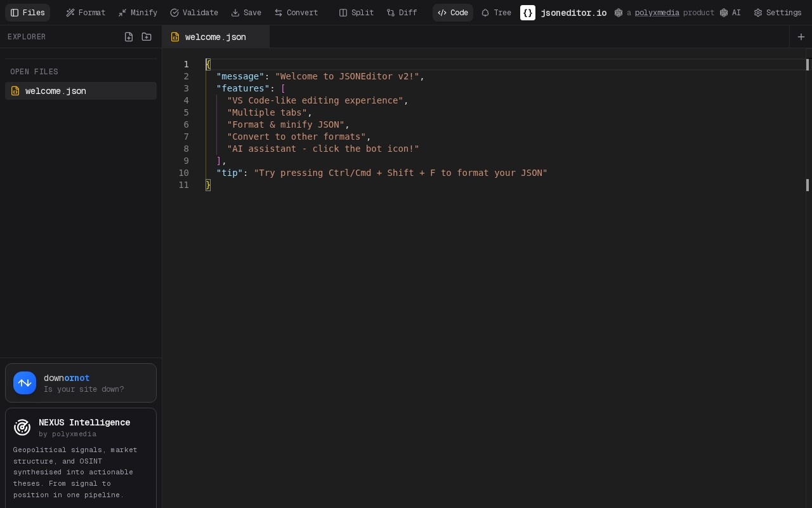Click the OPEN FILES section header
Screen dimensions: 812x508
click(34, 72)
